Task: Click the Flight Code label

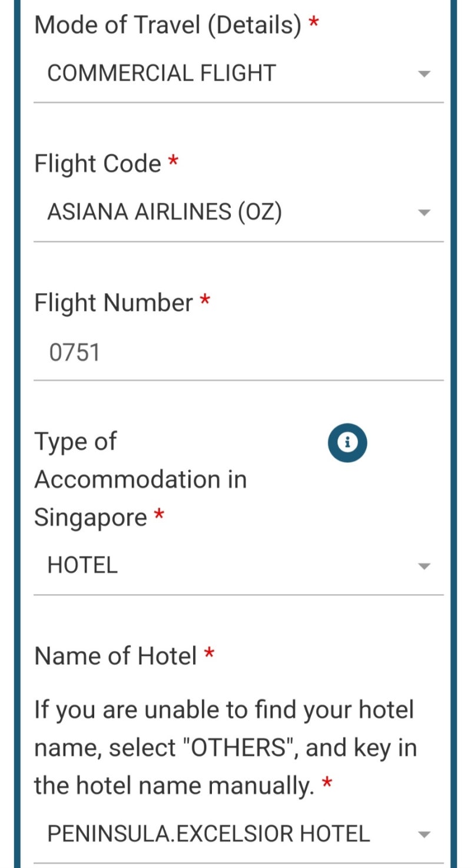Action: (98, 164)
